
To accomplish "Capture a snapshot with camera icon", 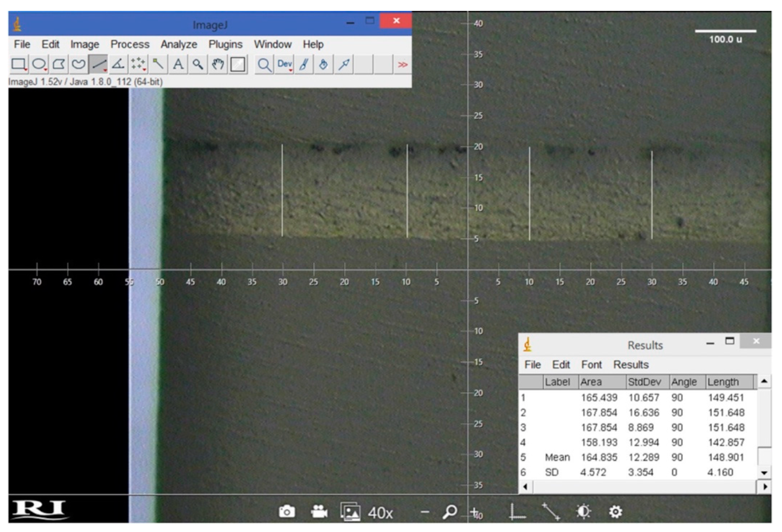I will point(287,512).
